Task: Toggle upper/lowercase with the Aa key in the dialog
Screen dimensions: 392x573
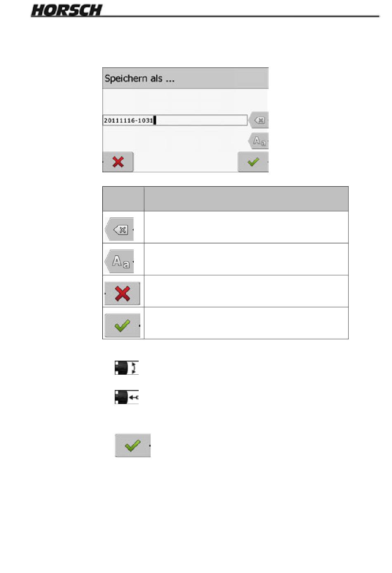Action: pyautogui.click(x=259, y=141)
